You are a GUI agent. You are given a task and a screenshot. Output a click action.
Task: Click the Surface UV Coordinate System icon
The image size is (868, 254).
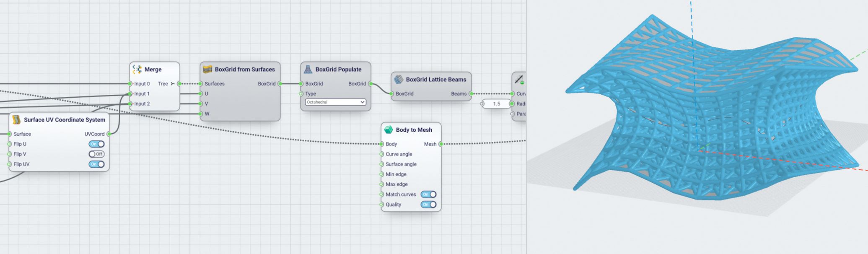click(x=16, y=120)
